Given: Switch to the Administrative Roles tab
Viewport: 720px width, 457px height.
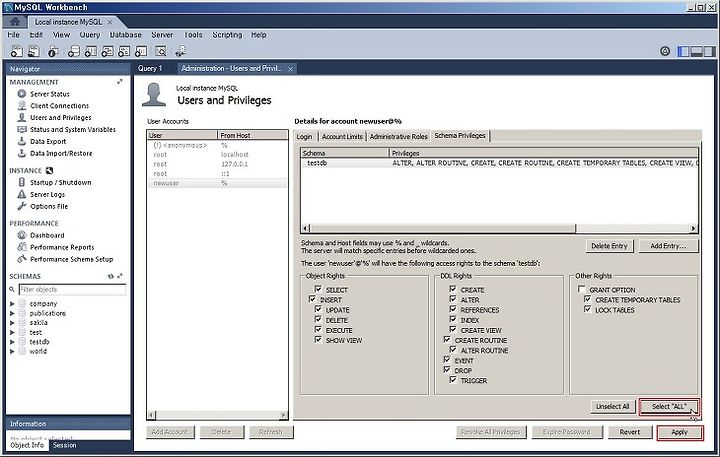Looking at the screenshot, I should pyautogui.click(x=399, y=136).
